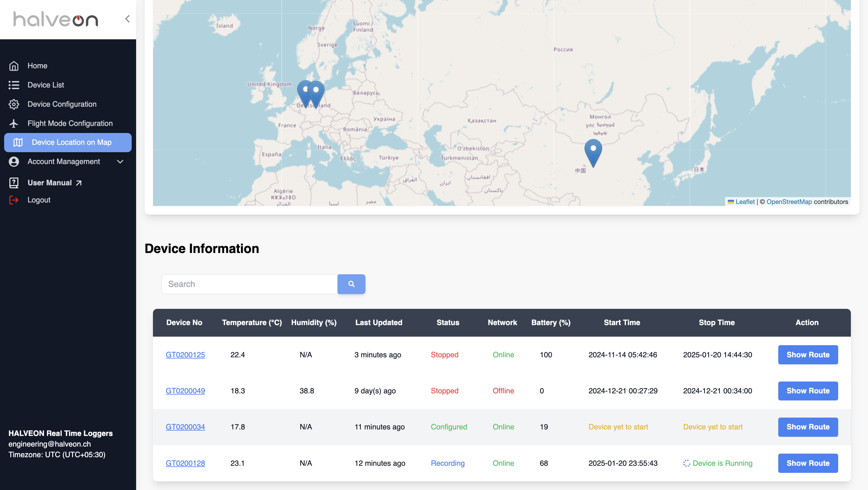Collapse the sidebar with the chevron arrow
868x490 pixels.
coord(127,19)
